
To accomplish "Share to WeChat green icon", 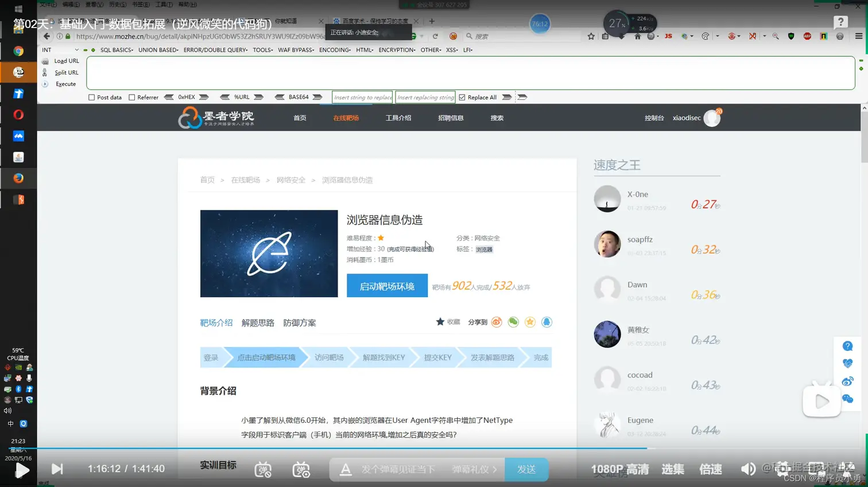I will click(x=513, y=322).
